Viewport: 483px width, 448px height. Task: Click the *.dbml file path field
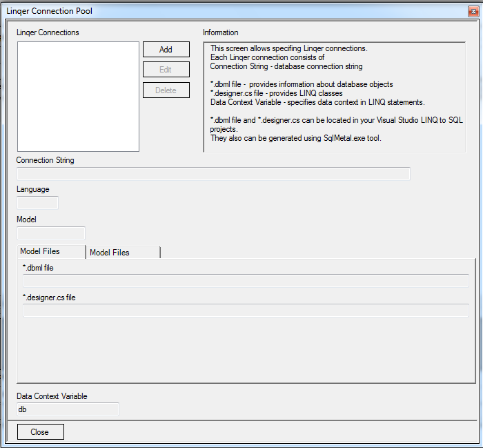246,281
